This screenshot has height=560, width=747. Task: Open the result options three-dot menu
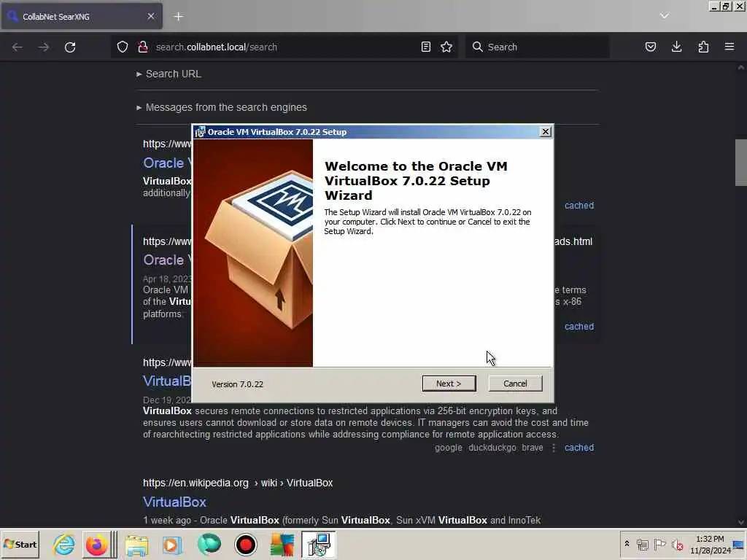554,448
